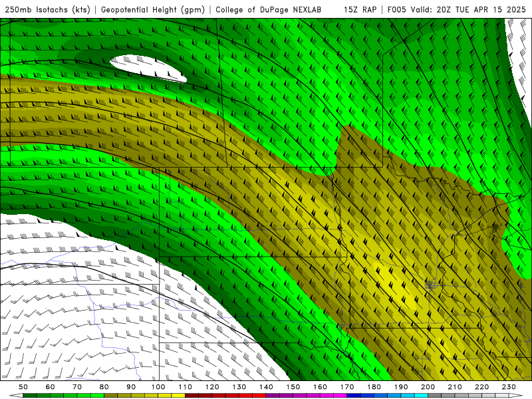Click the brightest green swatch just before 80
The width and height of the screenshot is (532, 399).
[x=97, y=396]
